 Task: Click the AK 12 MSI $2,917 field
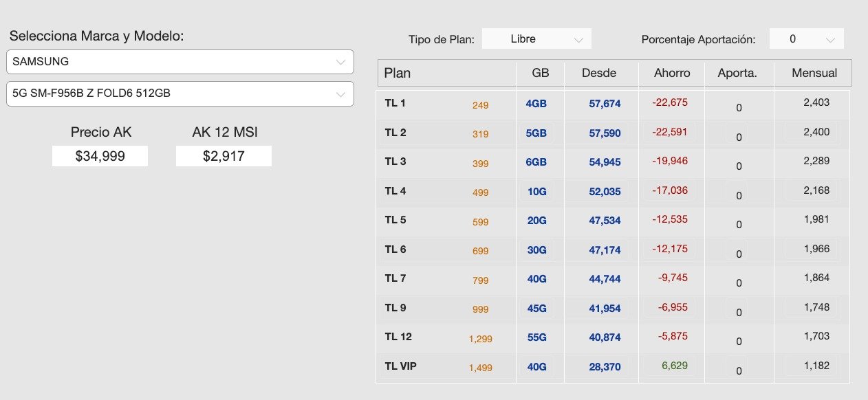coord(224,156)
